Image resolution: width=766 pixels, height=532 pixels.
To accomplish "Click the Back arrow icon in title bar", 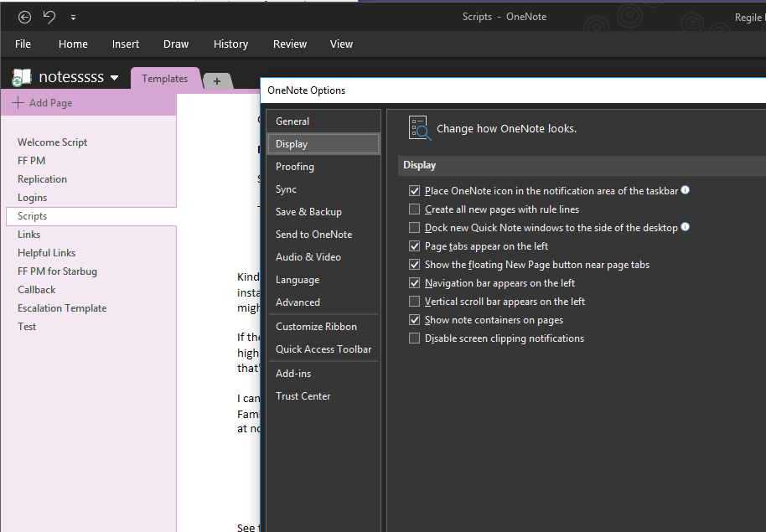I will click(x=24, y=18).
